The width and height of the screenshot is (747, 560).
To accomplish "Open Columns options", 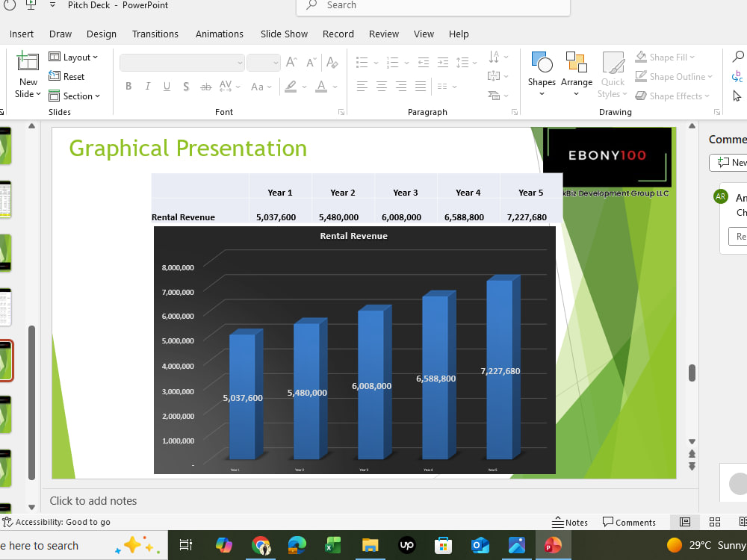I will click(447, 86).
